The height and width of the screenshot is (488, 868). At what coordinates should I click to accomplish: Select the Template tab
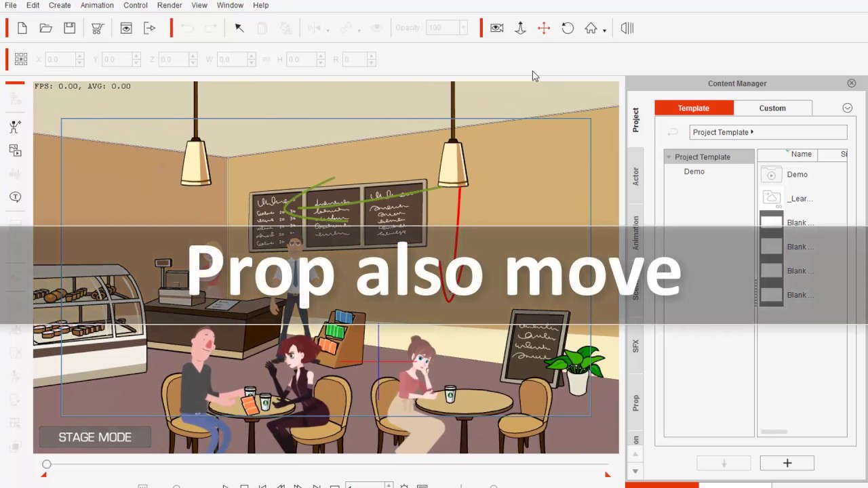coord(694,108)
